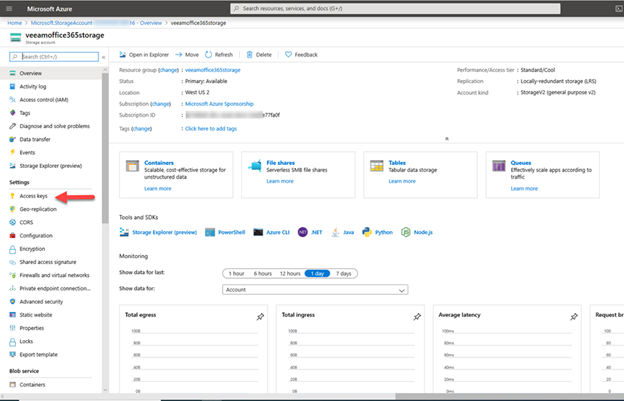624x401 pixels.
Task: Open Shared access signature
Action: click(x=48, y=262)
